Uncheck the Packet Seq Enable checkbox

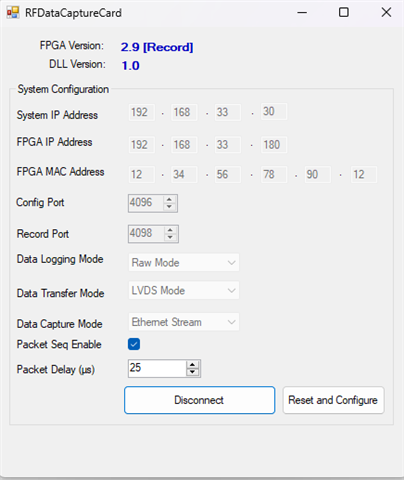pyautogui.click(x=134, y=344)
